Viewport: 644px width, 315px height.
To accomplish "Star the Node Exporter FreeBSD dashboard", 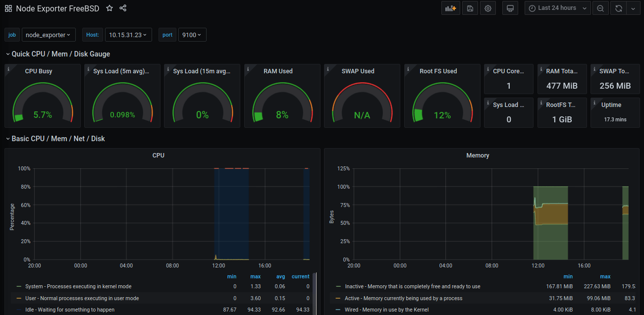I will coord(109,8).
